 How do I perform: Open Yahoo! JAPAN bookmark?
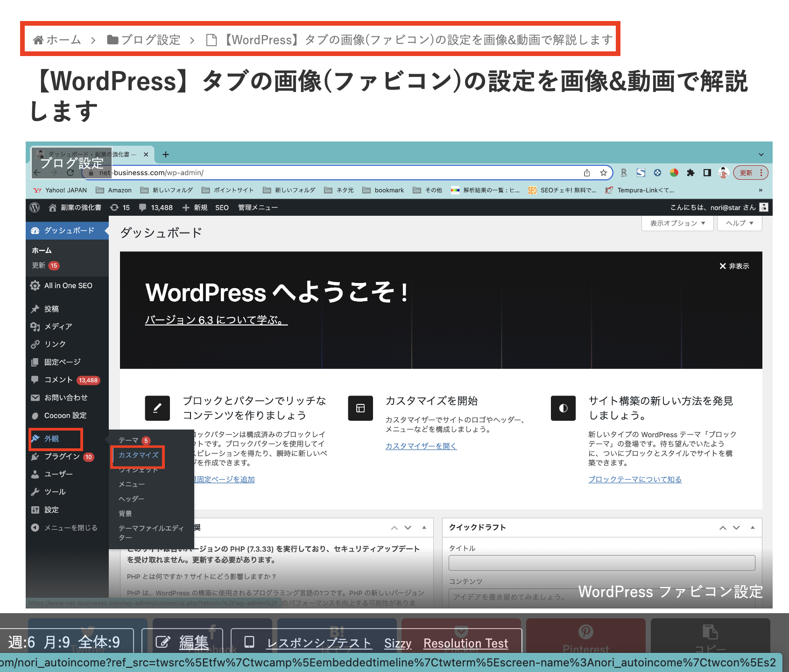(60, 190)
